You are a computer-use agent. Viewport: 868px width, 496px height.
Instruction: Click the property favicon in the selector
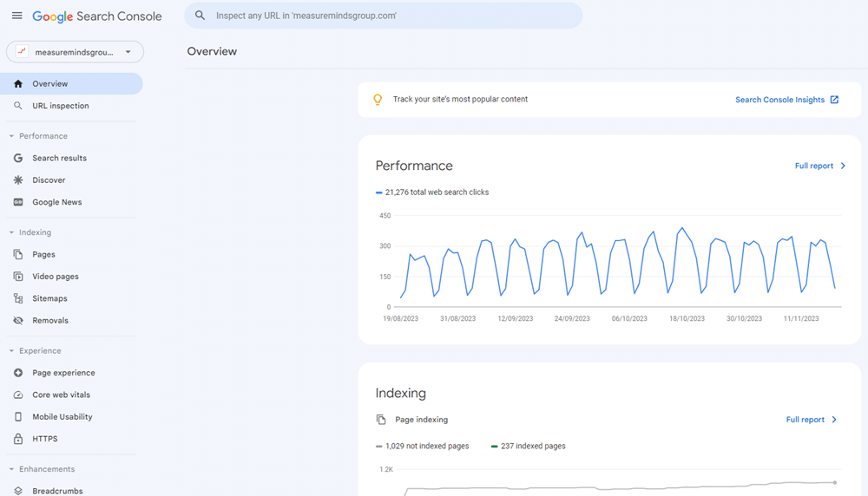(22, 51)
